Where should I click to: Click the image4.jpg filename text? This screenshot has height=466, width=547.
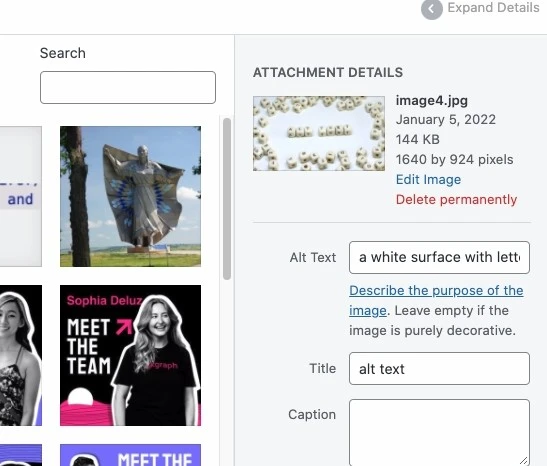[432, 101]
